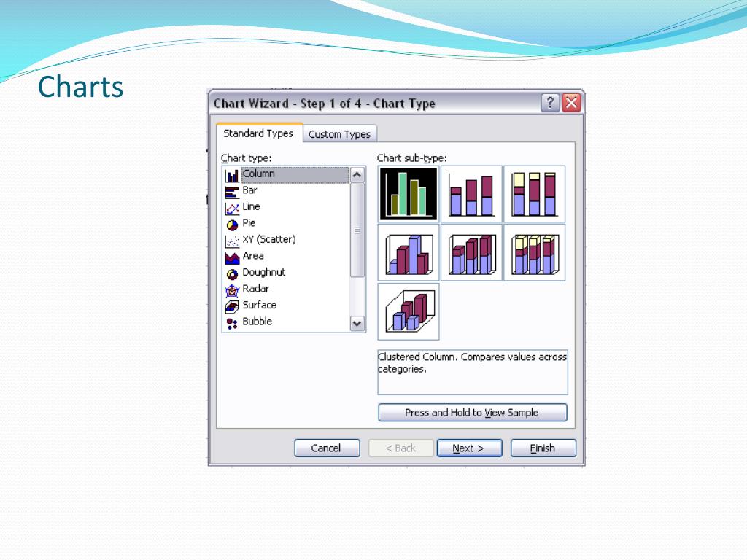Choose the 3-D 100% Stacked Column sub-type
Image resolution: width=747 pixels, height=560 pixels.
point(534,252)
